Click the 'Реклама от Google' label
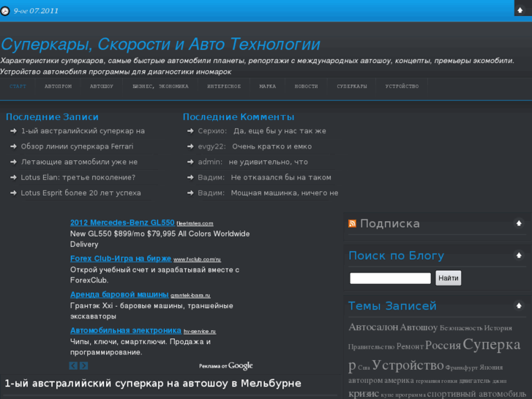The height and width of the screenshot is (399, 532). coord(226,366)
